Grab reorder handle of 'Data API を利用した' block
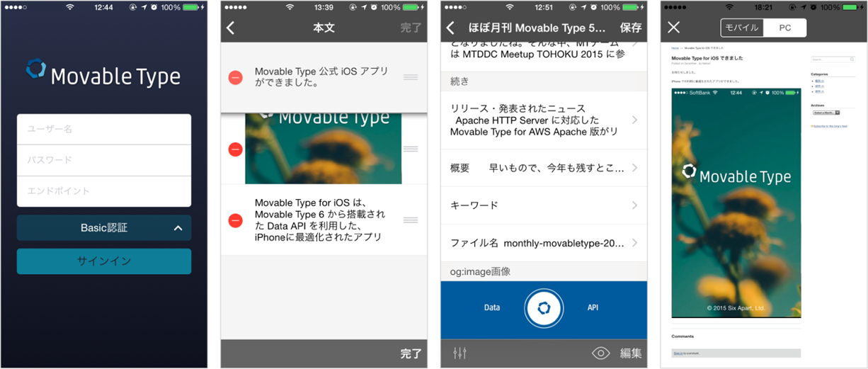 (411, 220)
